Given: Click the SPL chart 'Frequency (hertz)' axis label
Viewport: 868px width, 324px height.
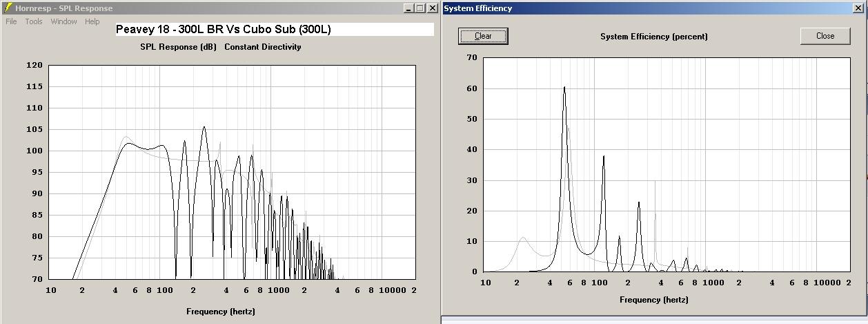Looking at the screenshot, I should 221,312.
